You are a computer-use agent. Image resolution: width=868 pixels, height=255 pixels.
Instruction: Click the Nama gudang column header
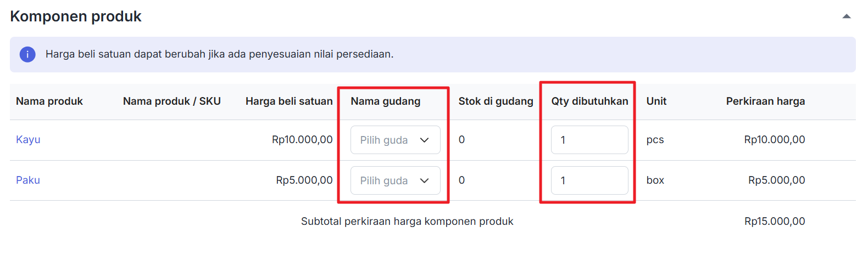[385, 101]
